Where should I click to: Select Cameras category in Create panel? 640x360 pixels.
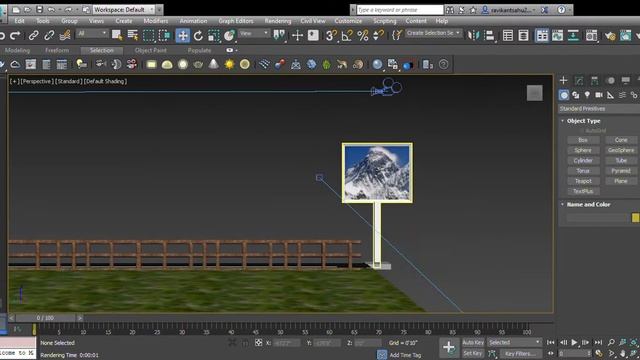(x=599, y=95)
